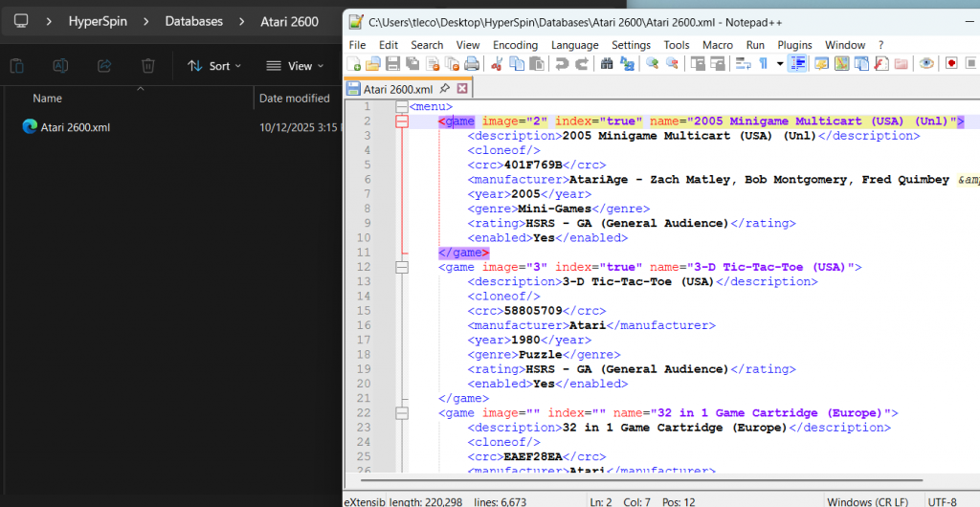980x507 pixels.
Task: Click the Rename icon in File Explorer toolbar
Action: [x=60, y=66]
